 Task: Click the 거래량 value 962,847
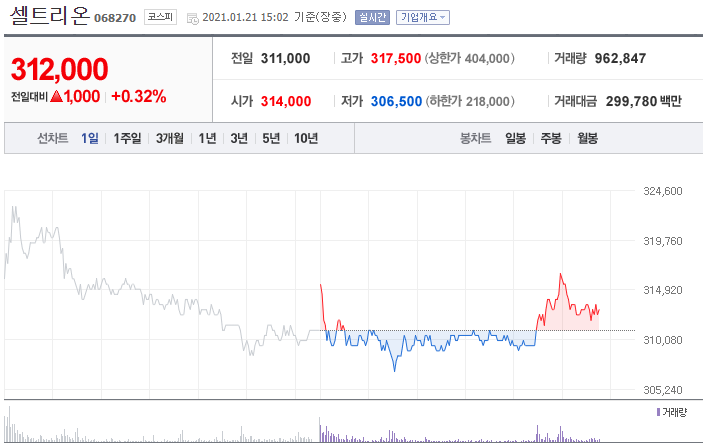point(620,58)
